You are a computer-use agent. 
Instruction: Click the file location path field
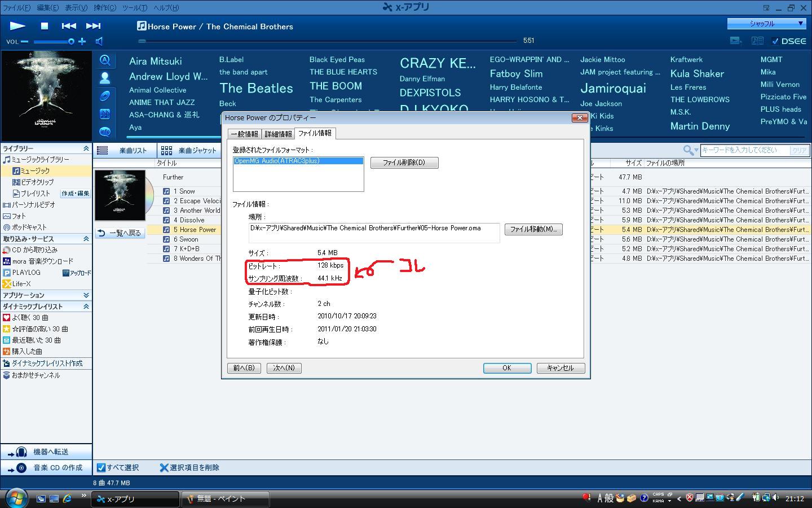pyautogui.click(x=374, y=233)
